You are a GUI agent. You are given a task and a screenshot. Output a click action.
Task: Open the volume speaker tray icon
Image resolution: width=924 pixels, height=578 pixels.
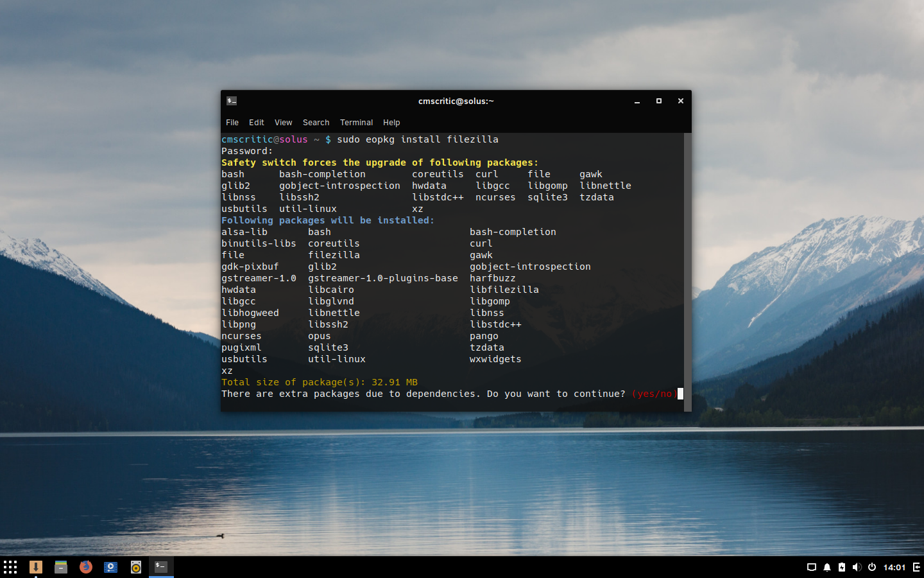[x=857, y=567]
